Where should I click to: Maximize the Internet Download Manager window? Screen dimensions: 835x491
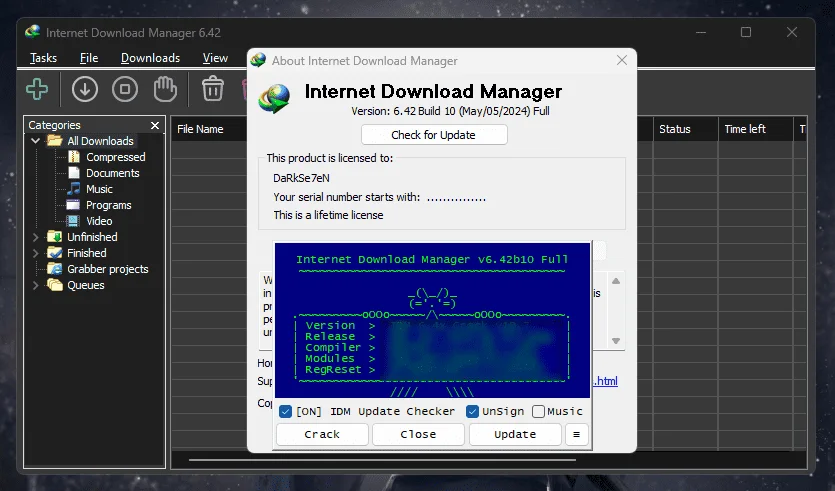pyautogui.click(x=746, y=32)
